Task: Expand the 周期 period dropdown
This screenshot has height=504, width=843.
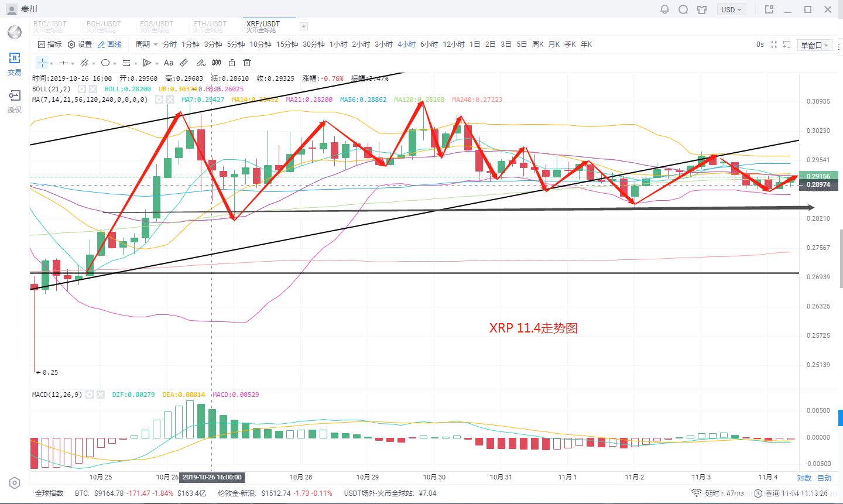Action: [x=146, y=44]
